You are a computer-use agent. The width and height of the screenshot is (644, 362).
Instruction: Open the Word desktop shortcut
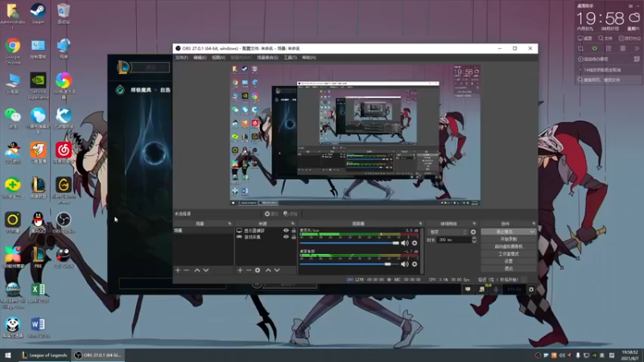pos(38,327)
